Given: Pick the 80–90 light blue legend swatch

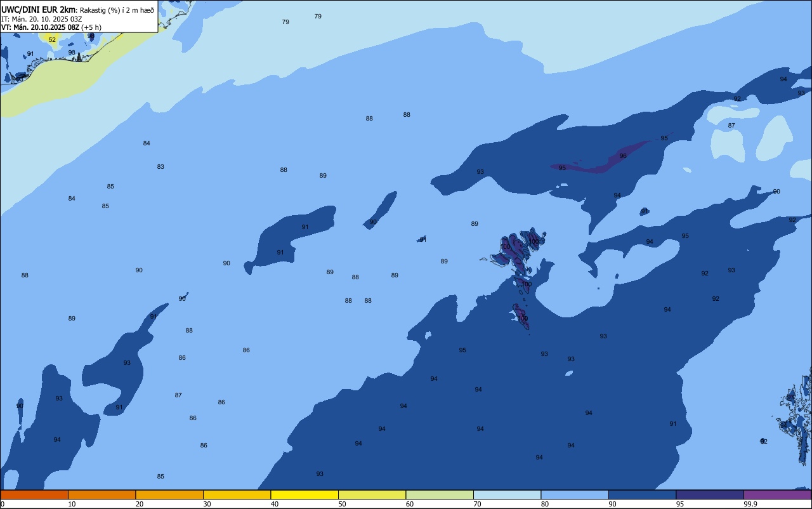Looking at the screenshot, I should click(575, 494).
